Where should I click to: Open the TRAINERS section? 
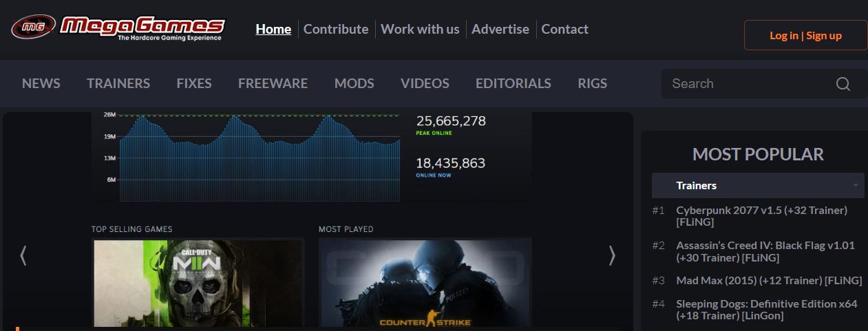pos(118,83)
